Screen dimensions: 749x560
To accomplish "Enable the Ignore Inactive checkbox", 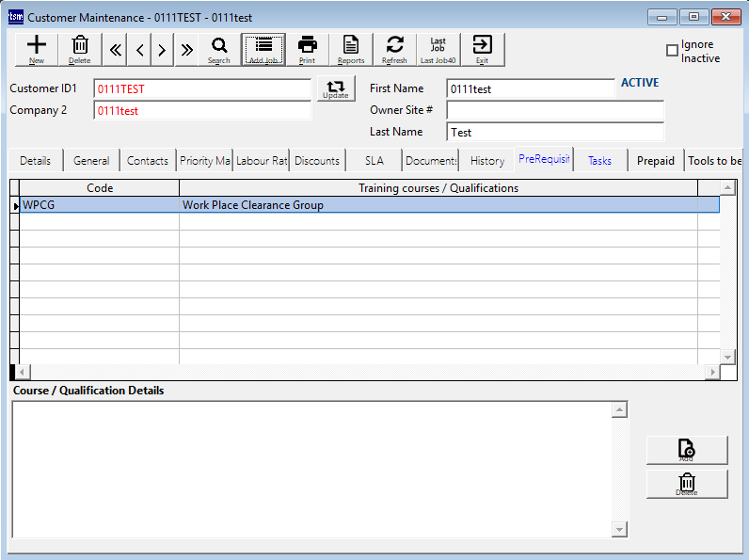I will tap(672, 51).
